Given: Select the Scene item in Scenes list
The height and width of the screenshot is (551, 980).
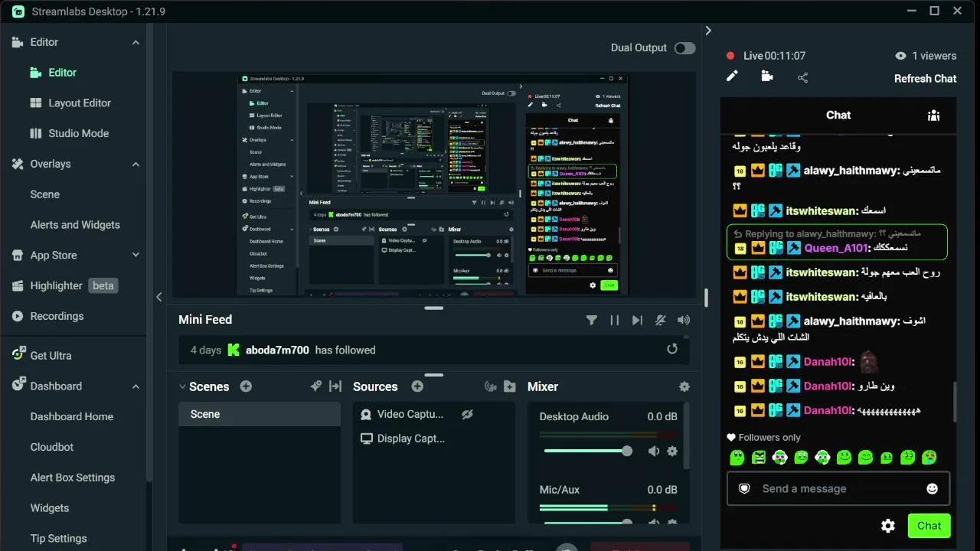Looking at the screenshot, I should pyautogui.click(x=260, y=414).
